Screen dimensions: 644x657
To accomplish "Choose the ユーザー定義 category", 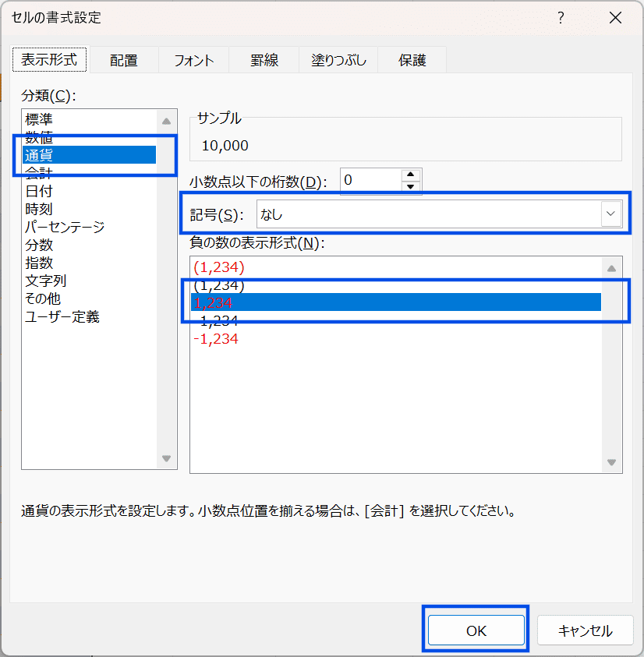I will tap(62, 316).
